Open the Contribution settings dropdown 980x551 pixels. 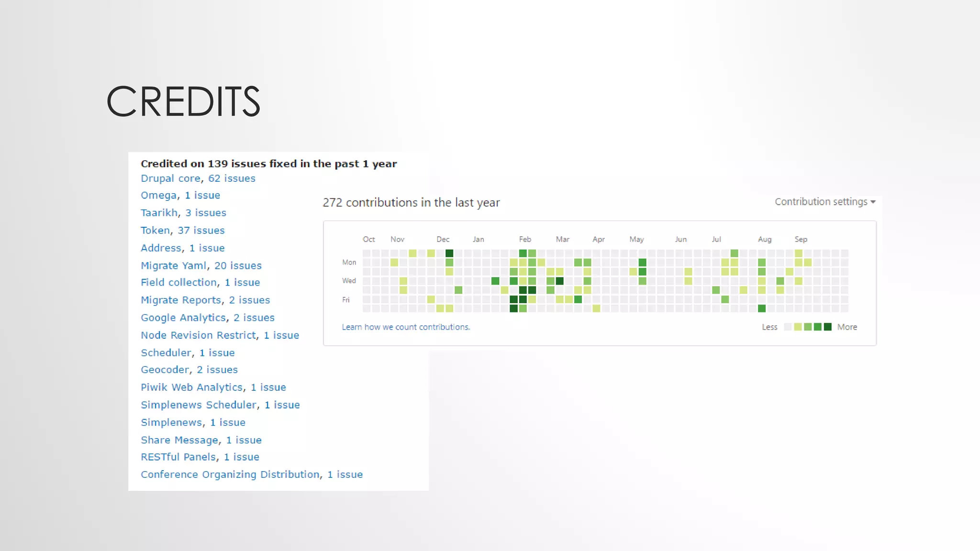pyautogui.click(x=824, y=202)
